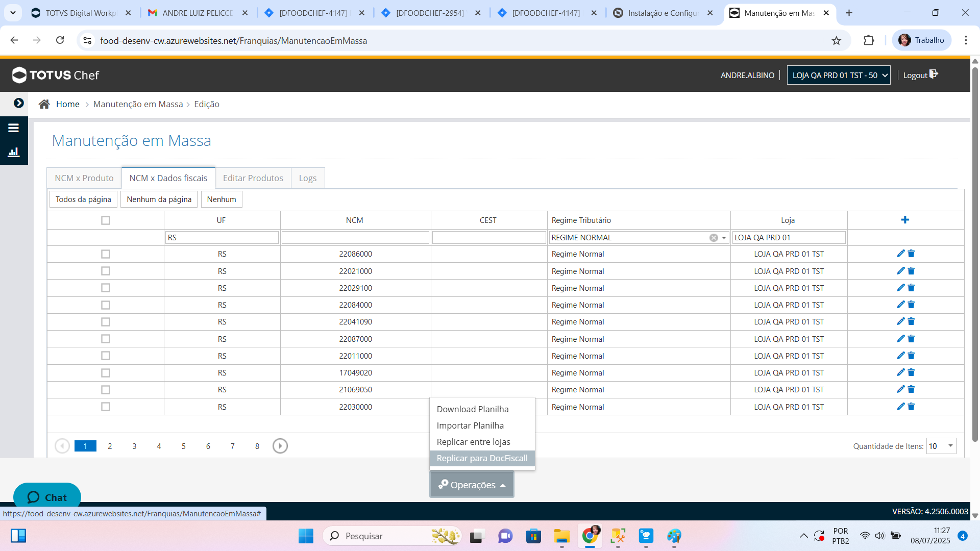Check the select-all header checkbox
980x551 pixels.
[x=106, y=220]
